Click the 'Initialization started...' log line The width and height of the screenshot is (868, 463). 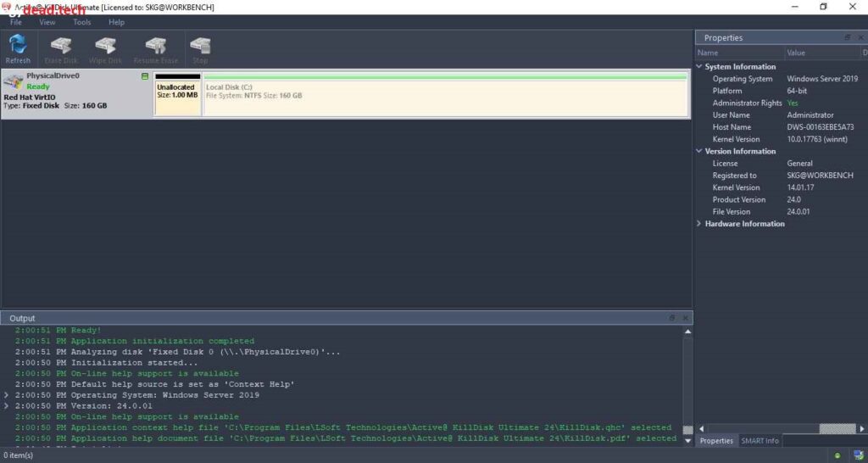[x=106, y=363]
